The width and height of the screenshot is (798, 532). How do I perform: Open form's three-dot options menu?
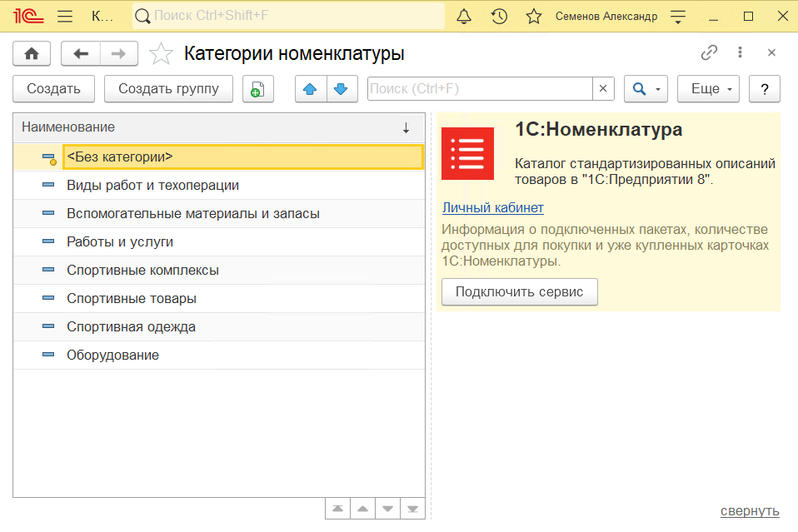click(x=740, y=52)
